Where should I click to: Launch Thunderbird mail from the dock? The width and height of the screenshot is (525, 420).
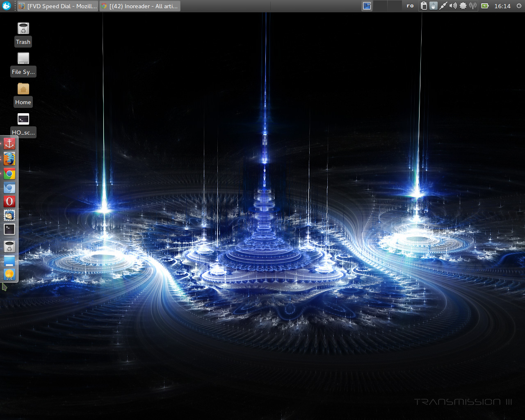[x=9, y=215]
